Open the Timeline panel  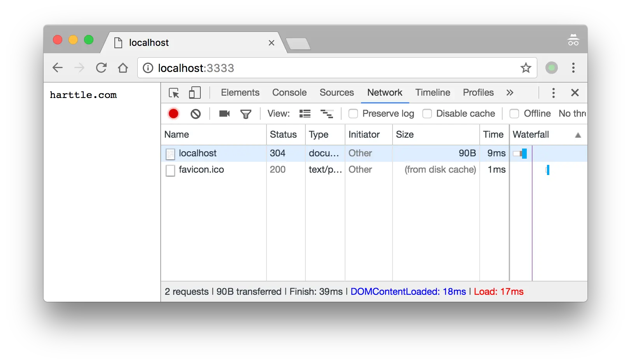(x=433, y=93)
